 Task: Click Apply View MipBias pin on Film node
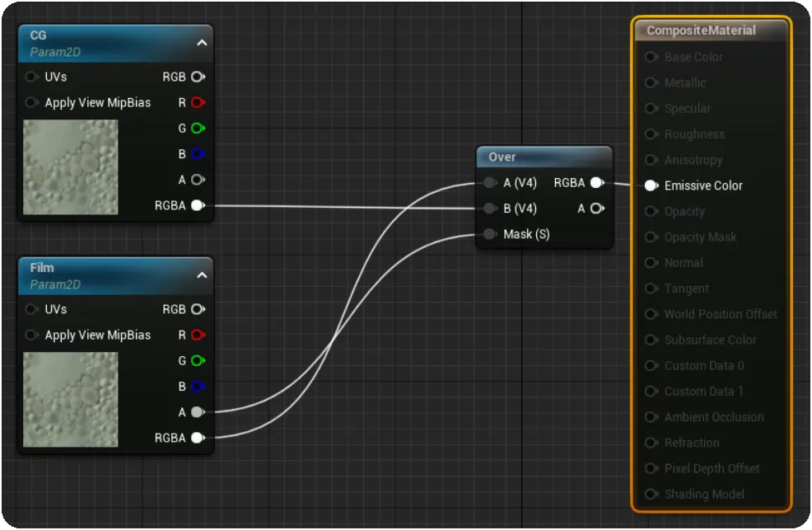(x=31, y=335)
